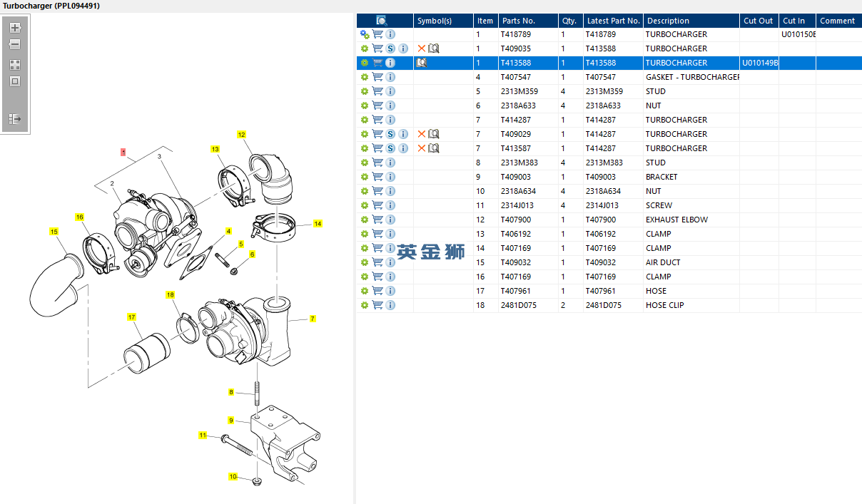The image size is (862, 504).
Task: Select callout 12 on the diagram
Action: pyautogui.click(x=241, y=135)
